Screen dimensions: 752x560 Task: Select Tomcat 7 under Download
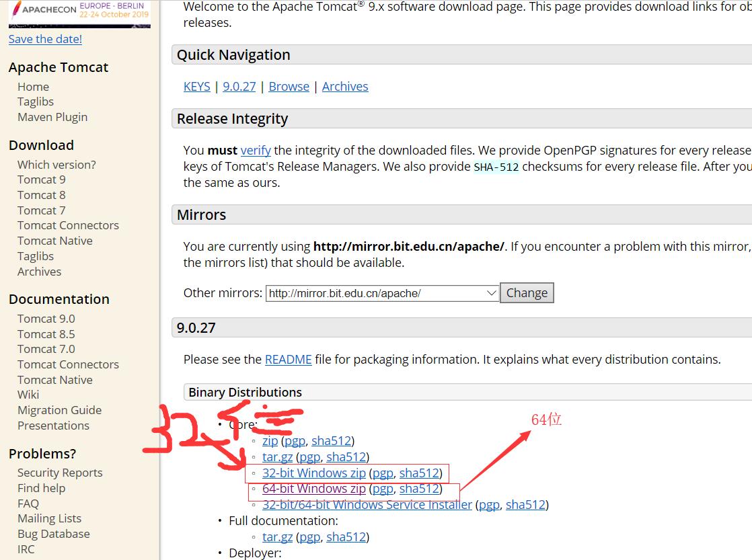tap(42, 210)
